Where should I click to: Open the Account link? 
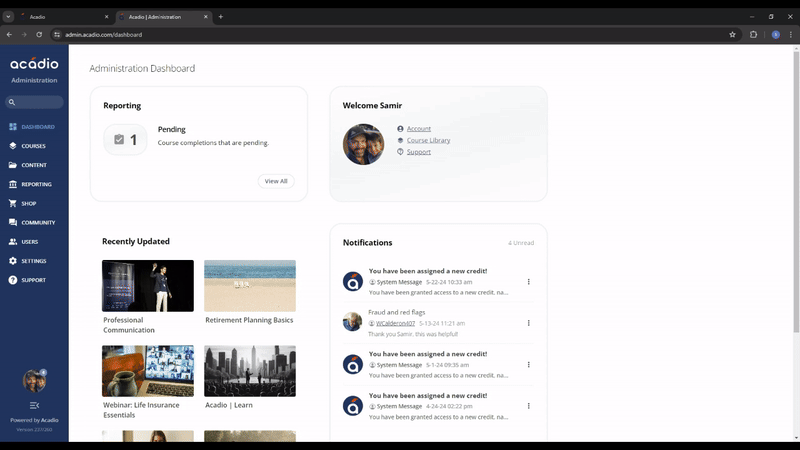(418, 129)
